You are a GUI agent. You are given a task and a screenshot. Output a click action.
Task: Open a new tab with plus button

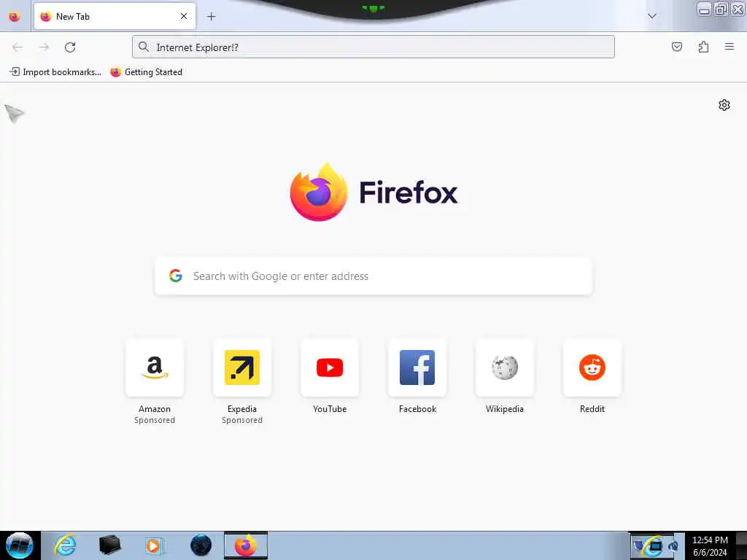[x=211, y=17]
